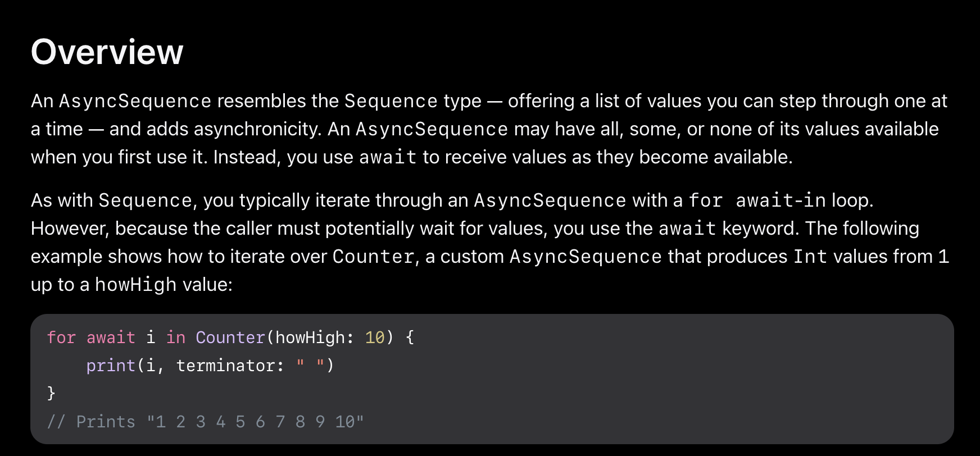Click the inline Counter code after "iterate over"
This screenshot has width=980, height=456.
tap(374, 257)
